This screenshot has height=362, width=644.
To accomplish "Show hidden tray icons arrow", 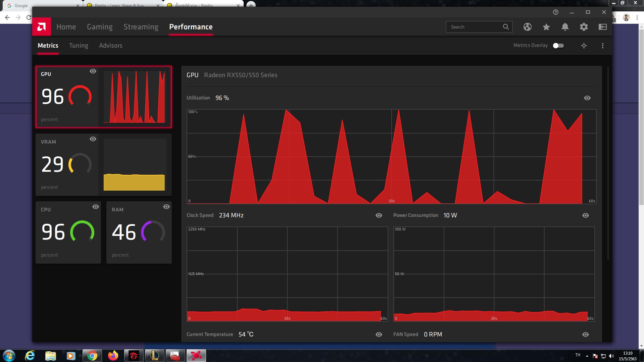I will (x=587, y=356).
